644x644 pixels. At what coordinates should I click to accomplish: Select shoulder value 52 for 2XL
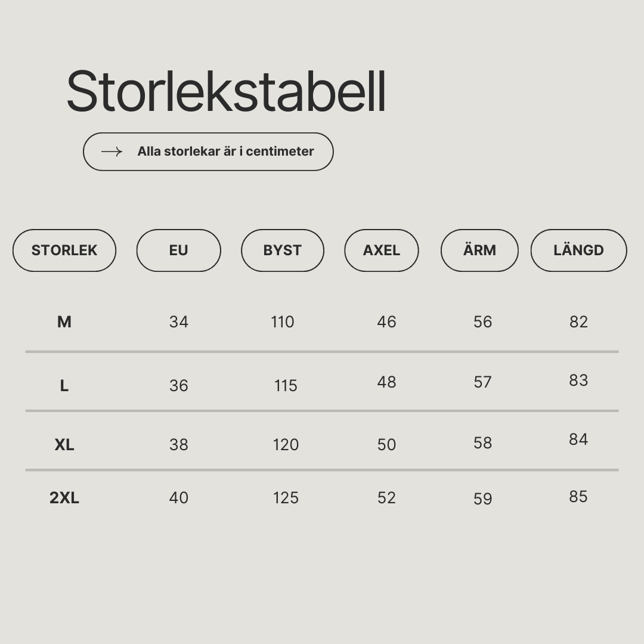(x=386, y=498)
